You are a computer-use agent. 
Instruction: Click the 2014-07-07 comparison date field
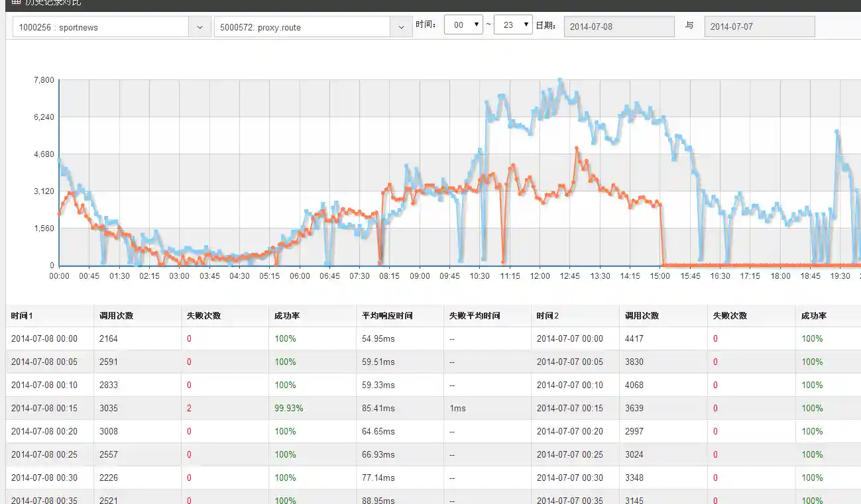[x=759, y=27]
